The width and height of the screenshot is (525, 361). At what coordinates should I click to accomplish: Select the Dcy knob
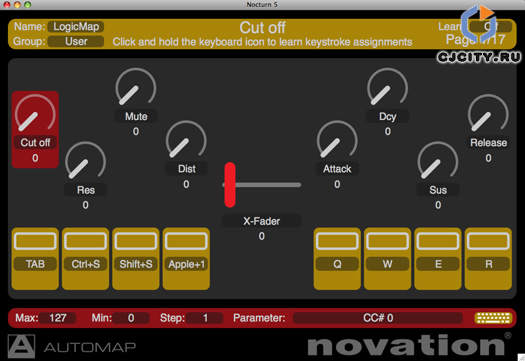pos(387,86)
